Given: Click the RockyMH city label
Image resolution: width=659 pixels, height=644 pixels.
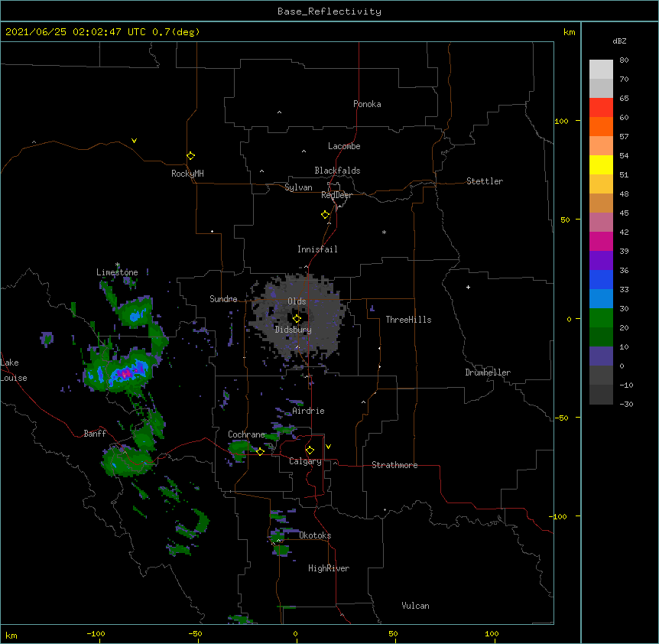Looking at the screenshot, I should tap(187, 174).
